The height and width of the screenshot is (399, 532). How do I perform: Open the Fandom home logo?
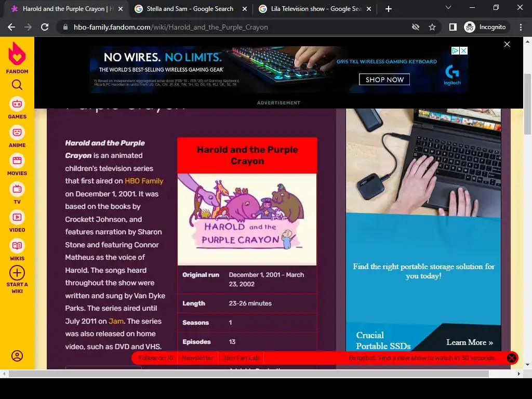17,58
